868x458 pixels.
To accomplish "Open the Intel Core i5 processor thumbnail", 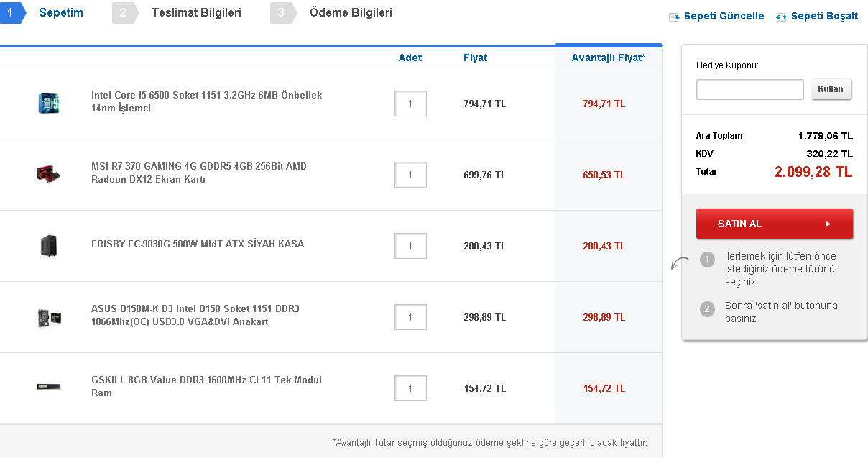I will pos(48,103).
